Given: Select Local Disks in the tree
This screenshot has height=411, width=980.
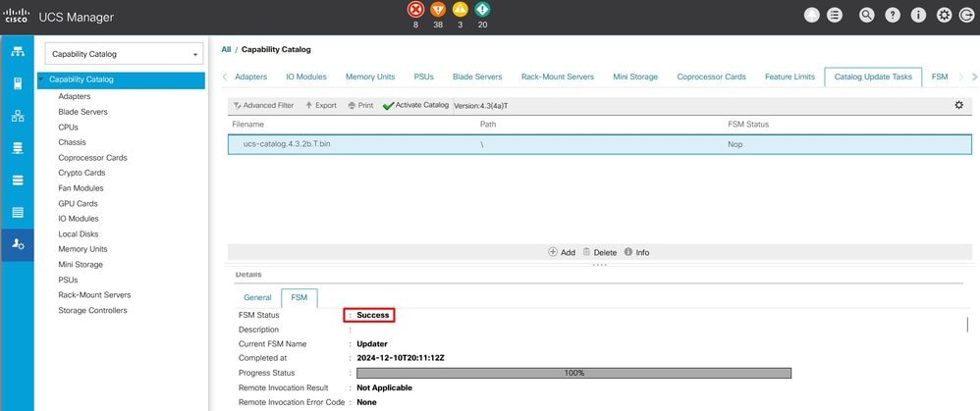Looking at the screenshot, I should coord(79,234).
